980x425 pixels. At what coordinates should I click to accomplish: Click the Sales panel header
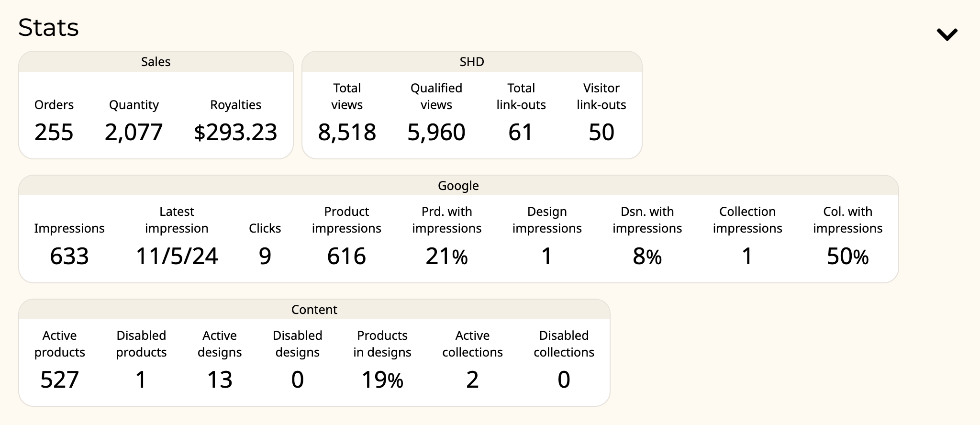click(x=156, y=62)
